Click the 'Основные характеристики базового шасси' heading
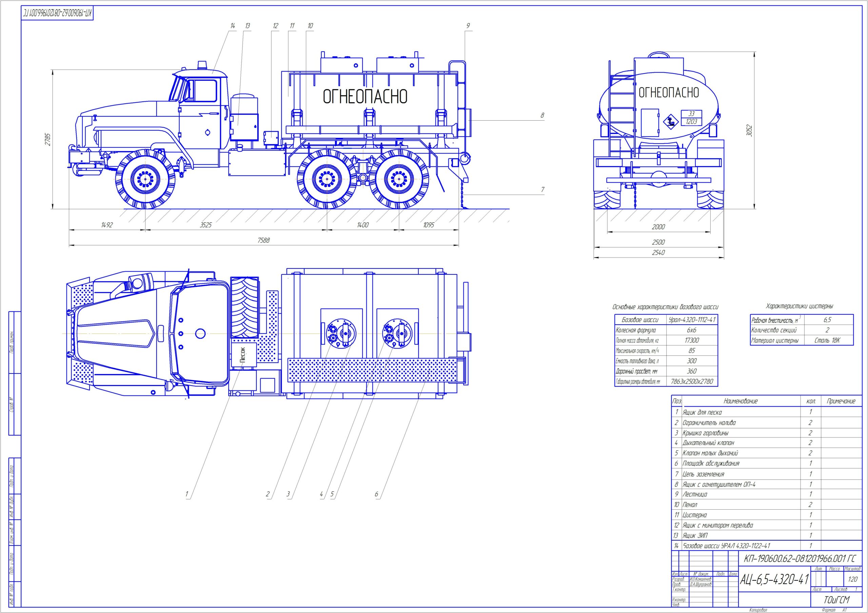The image size is (868, 613). tap(665, 307)
